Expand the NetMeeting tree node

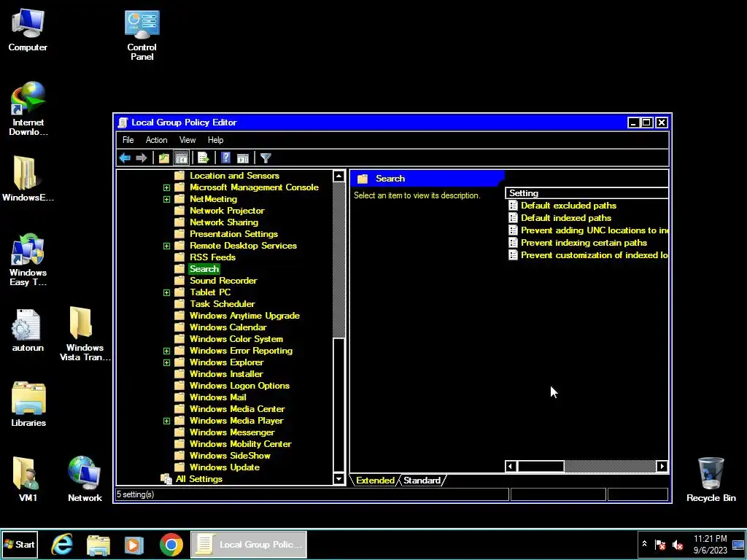pyautogui.click(x=166, y=199)
